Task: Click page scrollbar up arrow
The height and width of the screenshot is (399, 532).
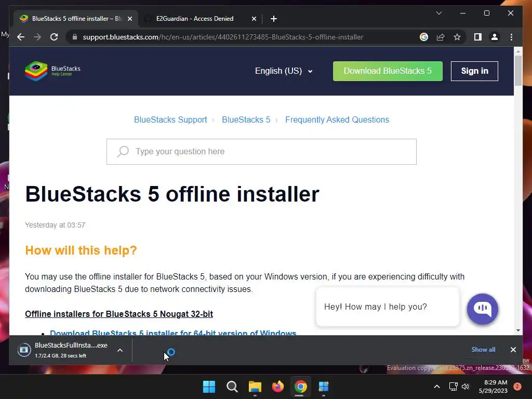Action: [x=518, y=51]
